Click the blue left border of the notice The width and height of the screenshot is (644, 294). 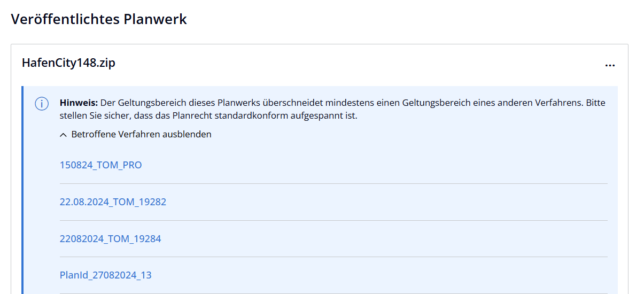[23, 187]
